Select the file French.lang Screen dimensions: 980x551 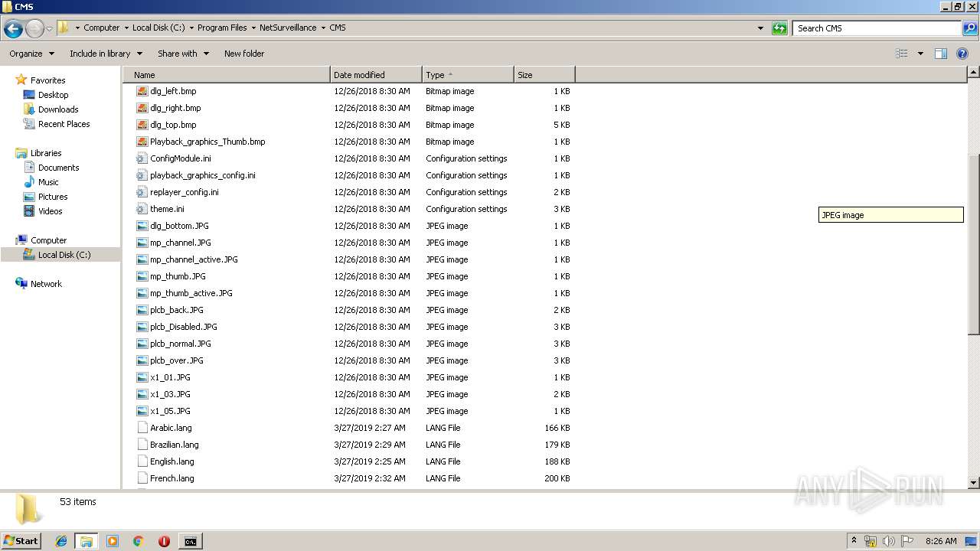click(x=172, y=478)
